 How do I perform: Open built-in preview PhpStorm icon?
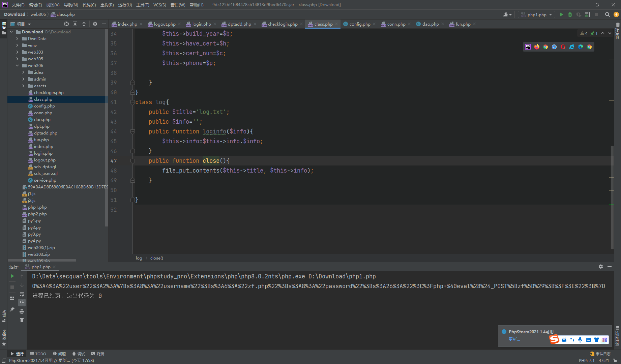click(x=528, y=47)
